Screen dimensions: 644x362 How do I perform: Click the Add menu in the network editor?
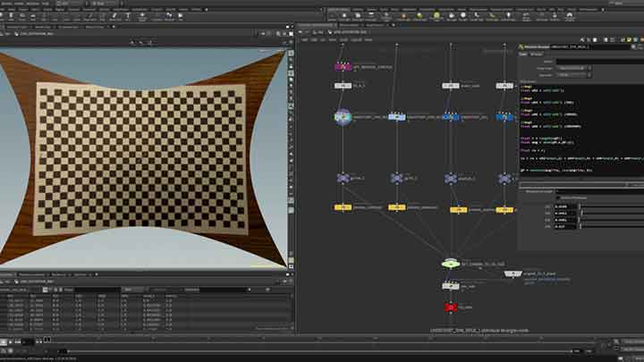point(304,39)
